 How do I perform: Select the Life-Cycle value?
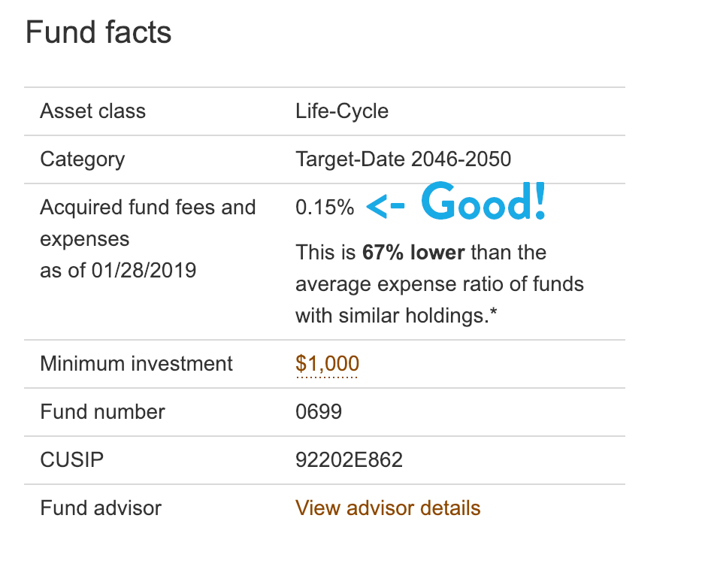[342, 111]
